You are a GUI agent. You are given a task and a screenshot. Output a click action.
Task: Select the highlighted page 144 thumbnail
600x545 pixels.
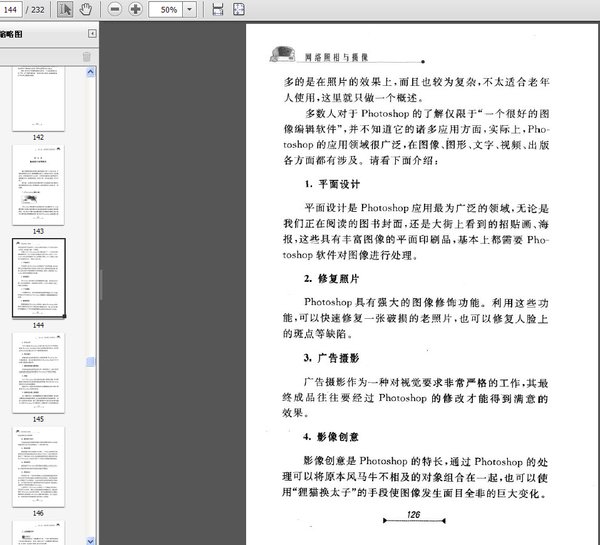[x=39, y=278]
